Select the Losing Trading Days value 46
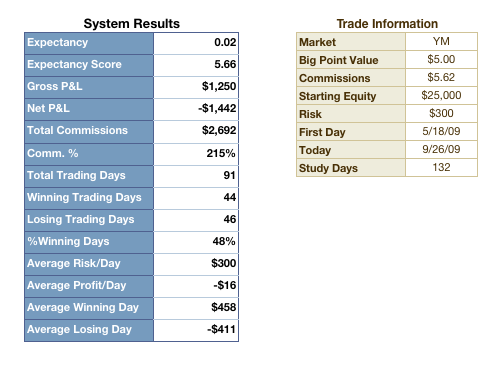The width and height of the screenshot is (486, 377). click(196, 220)
